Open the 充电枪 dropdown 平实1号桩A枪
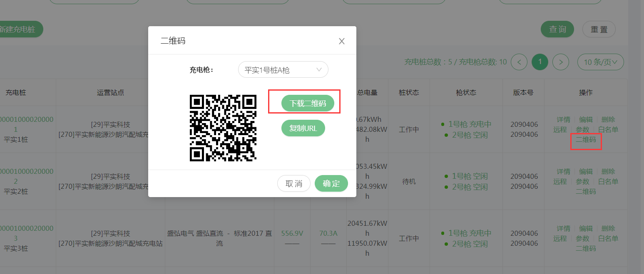 click(x=283, y=70)
